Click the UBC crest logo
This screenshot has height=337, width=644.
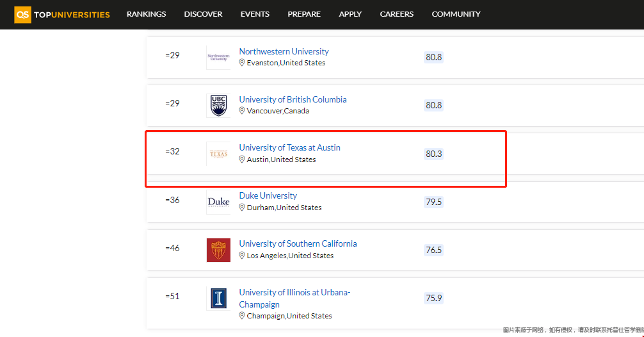(x=218, y=106)
